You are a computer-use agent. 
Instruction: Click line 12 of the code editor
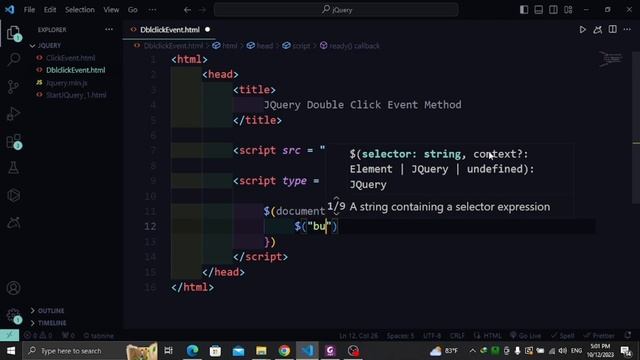click(x=384, y=226)
